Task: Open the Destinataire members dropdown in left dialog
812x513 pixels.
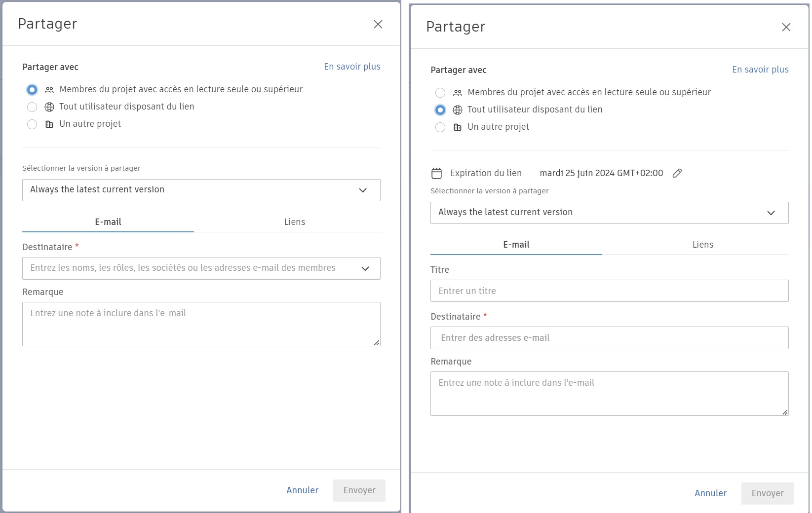Action: (365, 269)
